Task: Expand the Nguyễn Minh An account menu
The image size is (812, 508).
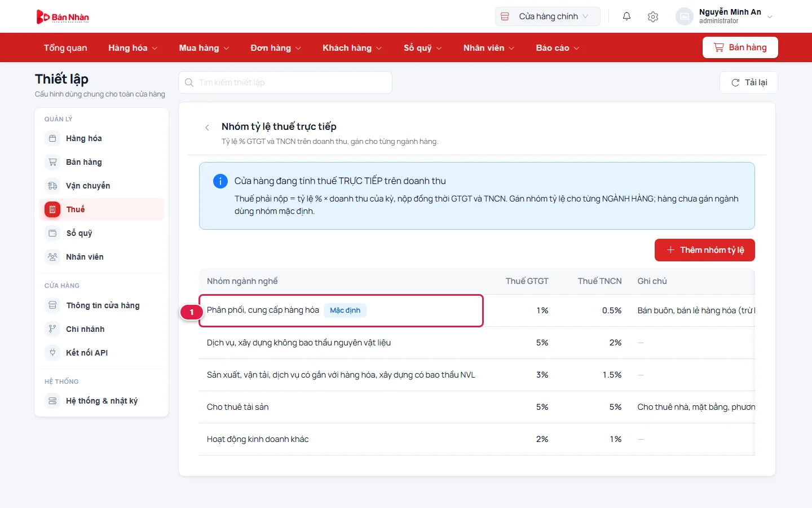Action: pos(725,16)
